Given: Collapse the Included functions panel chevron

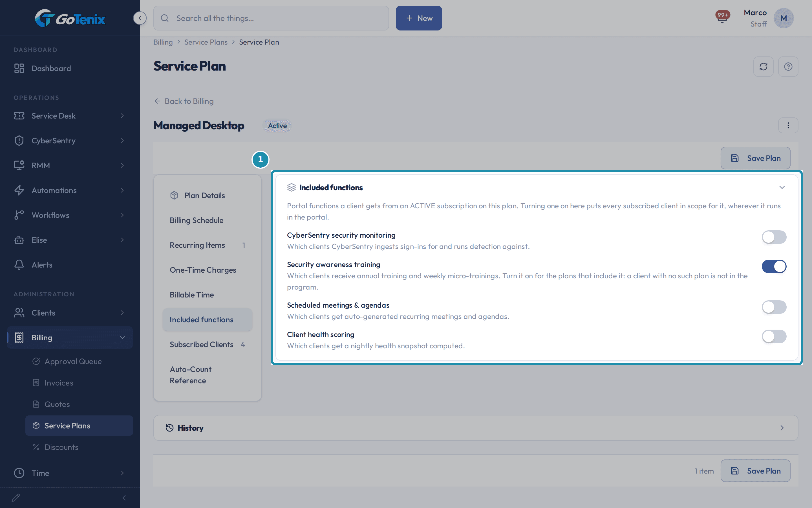Looking at the screenshot, I should [x=782, y=187].
